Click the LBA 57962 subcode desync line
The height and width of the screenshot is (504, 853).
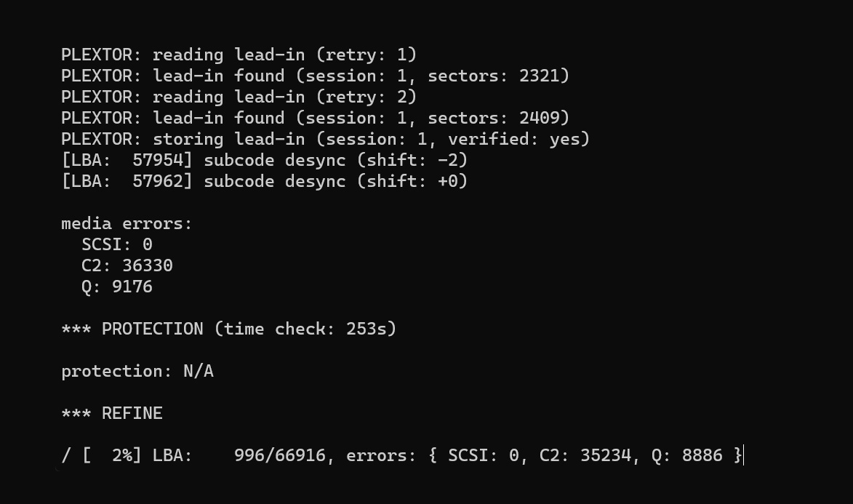point(264,181)
